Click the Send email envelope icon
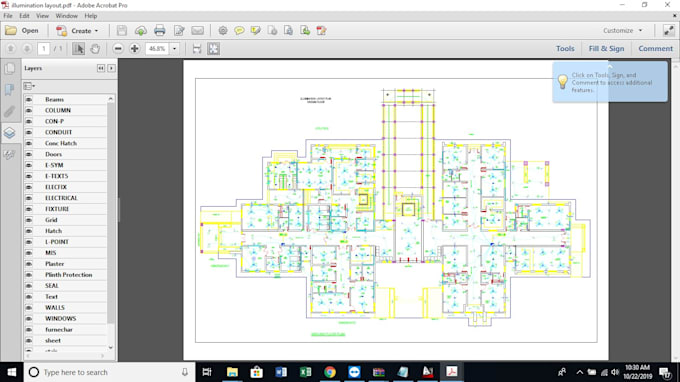 pyautogui.click(x=198, y=31)
